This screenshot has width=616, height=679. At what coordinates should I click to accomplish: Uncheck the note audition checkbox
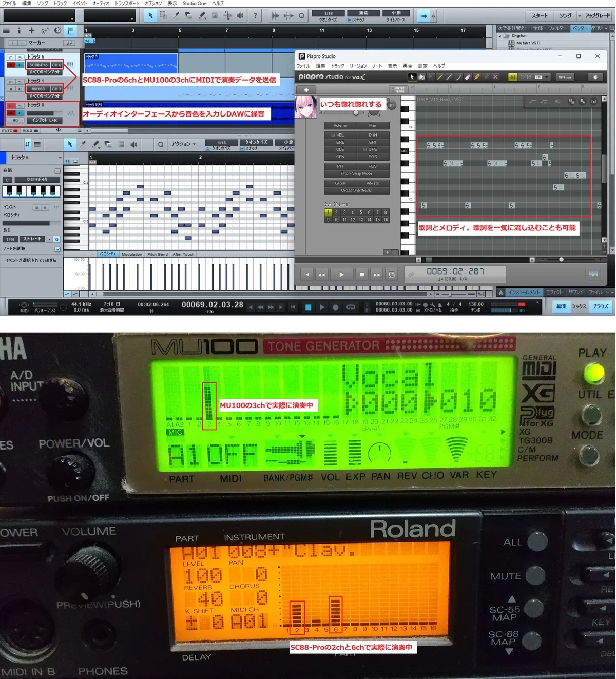coord(57,249)
